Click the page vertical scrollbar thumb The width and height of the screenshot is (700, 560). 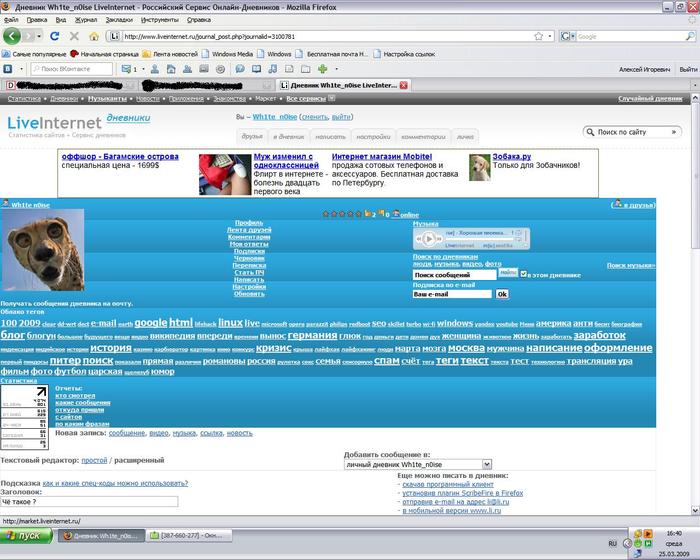(x=695, y=177)
